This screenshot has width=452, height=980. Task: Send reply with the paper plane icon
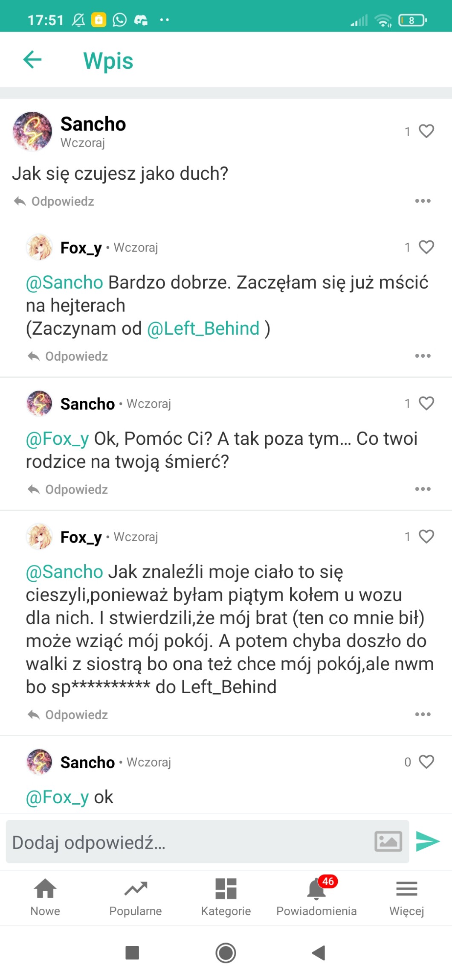[427, 841]
